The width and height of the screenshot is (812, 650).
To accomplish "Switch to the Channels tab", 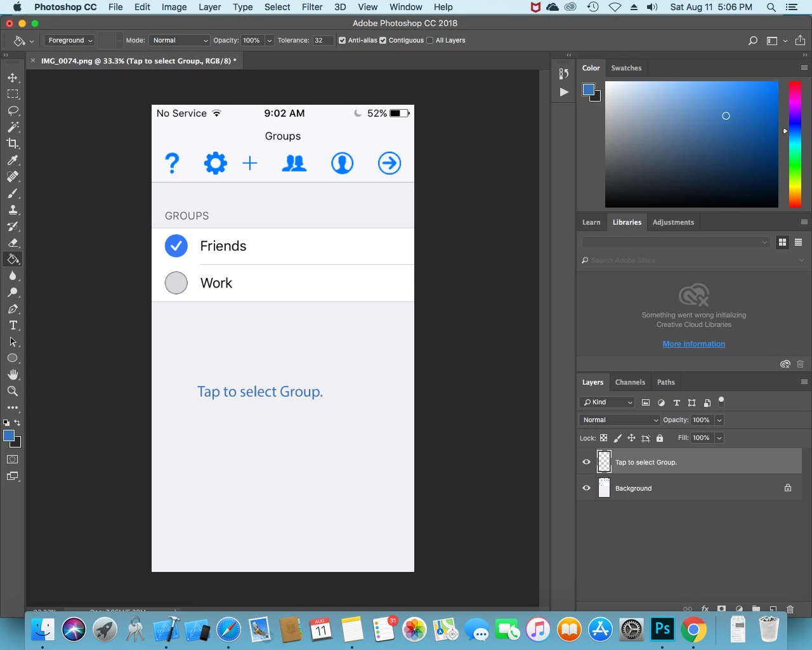I will click(630, 382).
